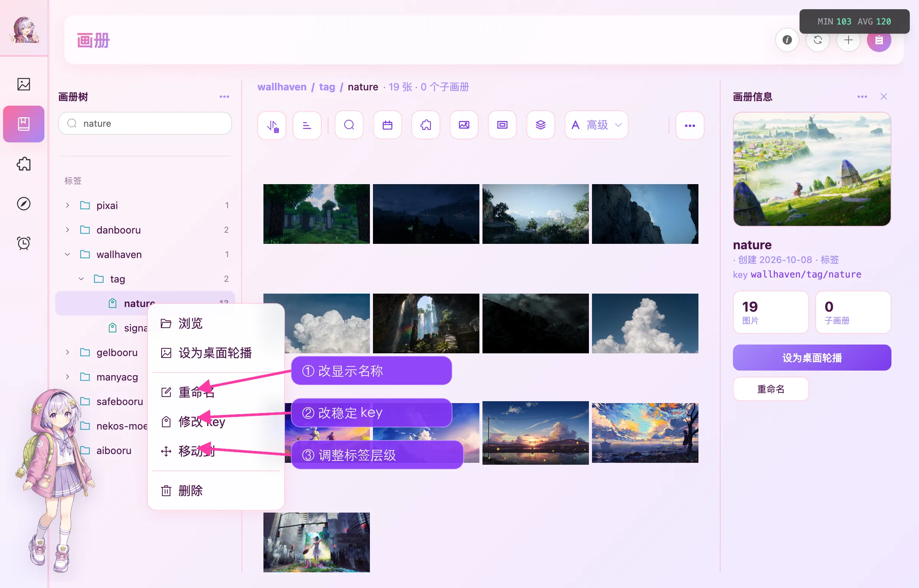Viewport: 919px width, 588px height.
Task: Select 重命名 in the context menu
Action: point(216,392)
